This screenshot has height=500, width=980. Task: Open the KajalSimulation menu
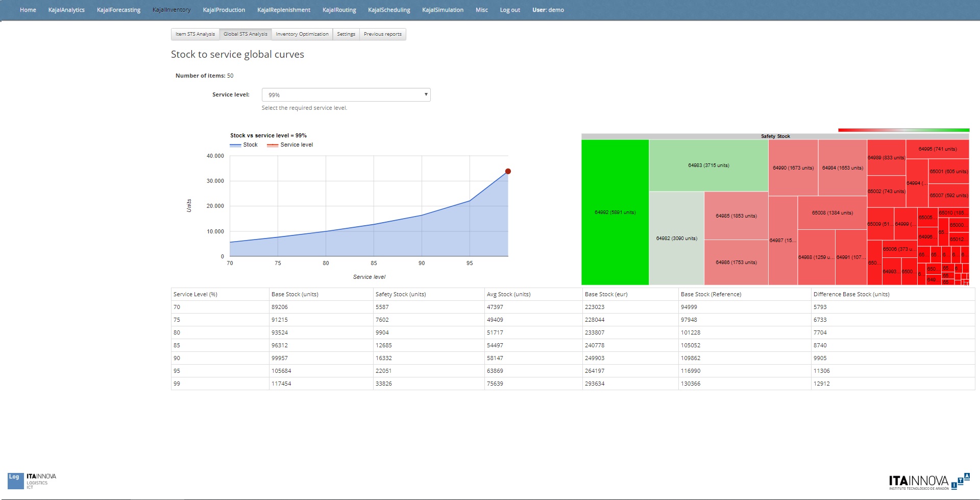pyautogui.click(x=443, y=10)
